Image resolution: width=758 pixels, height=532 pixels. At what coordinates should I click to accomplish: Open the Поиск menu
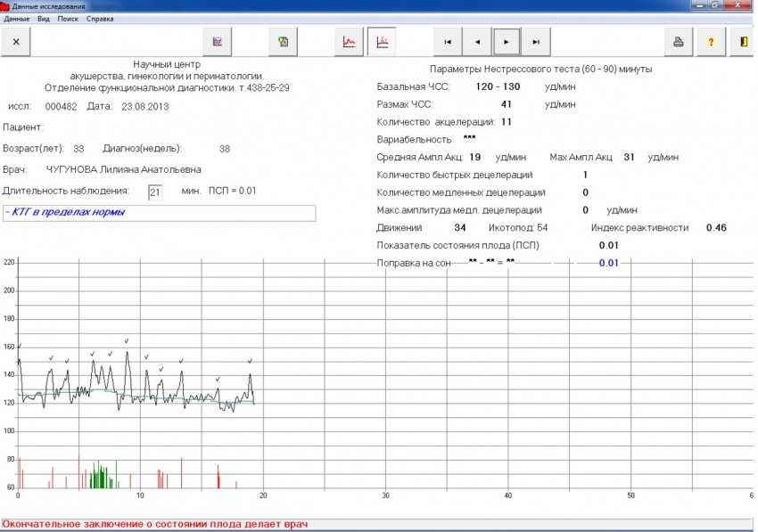tap(67, 19)
